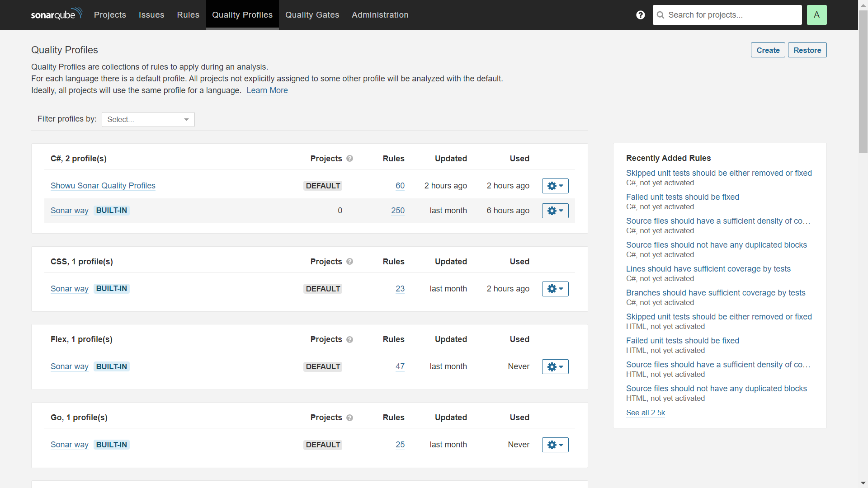Click the SonarQube logo
This screenshot has width=868, height=488.
tap(56, 14)
